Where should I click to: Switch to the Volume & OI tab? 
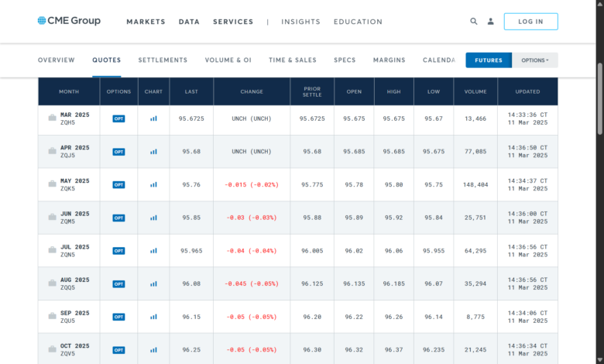[228, 60]
